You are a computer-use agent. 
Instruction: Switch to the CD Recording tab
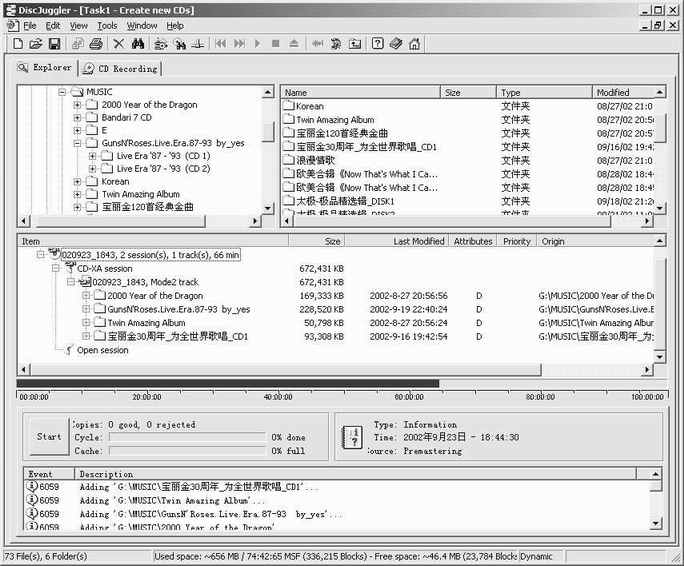point(120,69)
